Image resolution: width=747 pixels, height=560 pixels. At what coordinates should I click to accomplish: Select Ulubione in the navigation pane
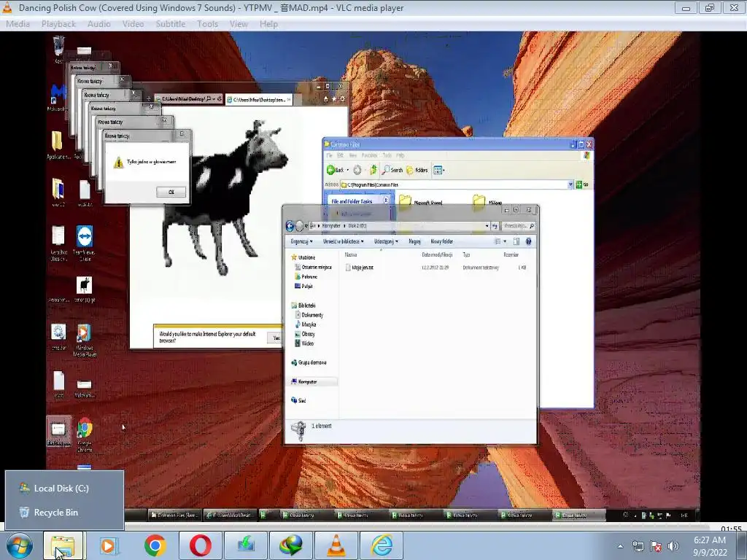click(303, 257)
